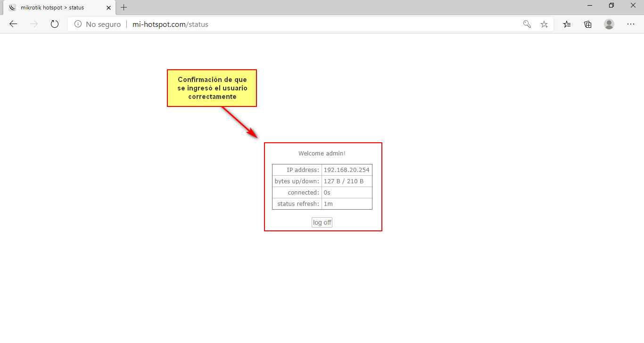Expand the browser settings ellipsis menu
The width and height of the screenshot is (644, 343).
click(x=631, y=24)
